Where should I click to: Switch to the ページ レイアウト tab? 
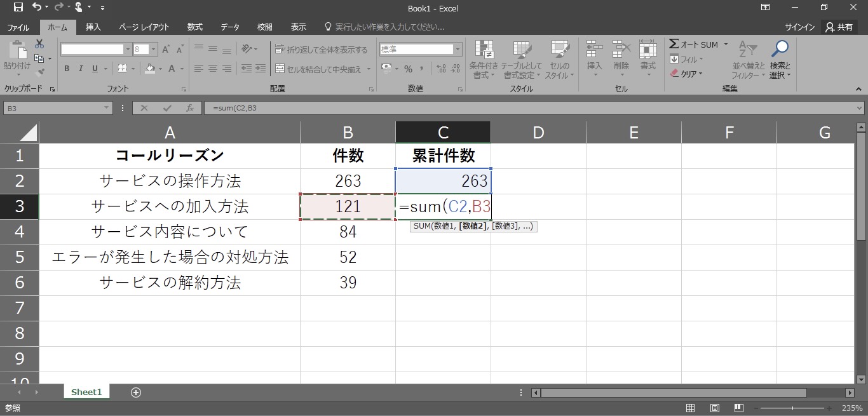(144, 27)
